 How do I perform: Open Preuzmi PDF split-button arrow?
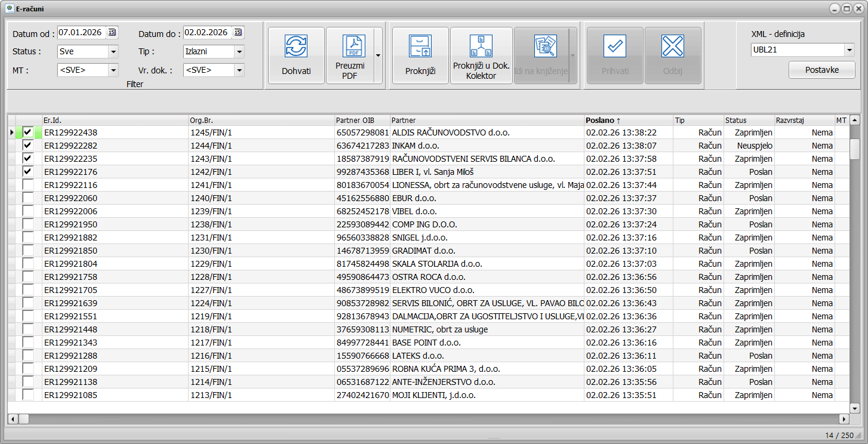pos(378,55)
